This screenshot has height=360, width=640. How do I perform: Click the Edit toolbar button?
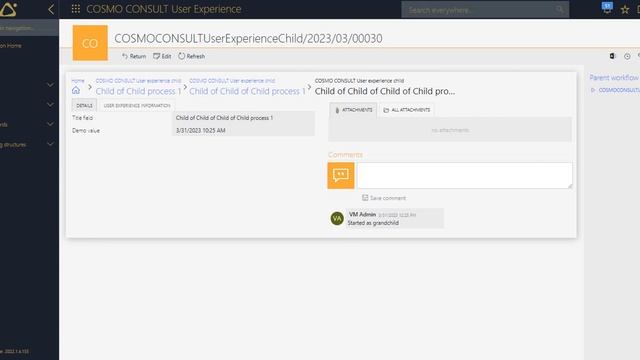pos(162,56)
